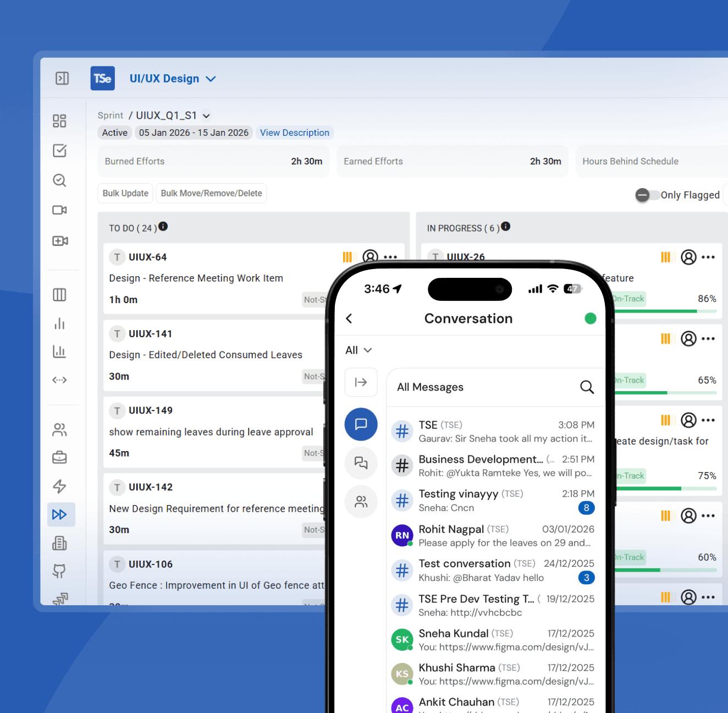Click the 75% progress bar

click(x=665, y=489)
